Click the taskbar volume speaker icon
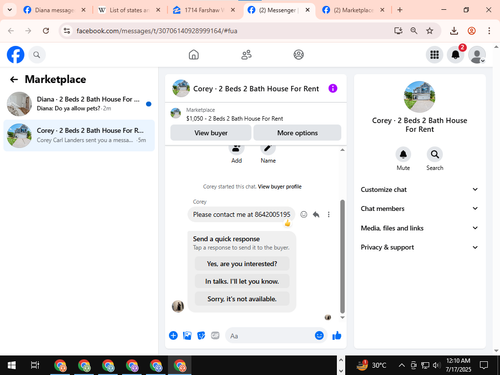Screen dimensions: 500x375 [436, 366]
